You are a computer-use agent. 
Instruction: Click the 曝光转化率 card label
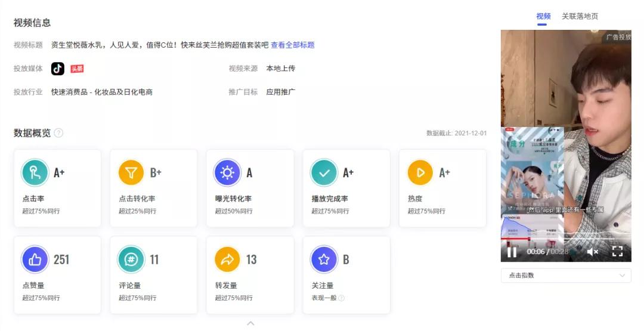point(233,199)
